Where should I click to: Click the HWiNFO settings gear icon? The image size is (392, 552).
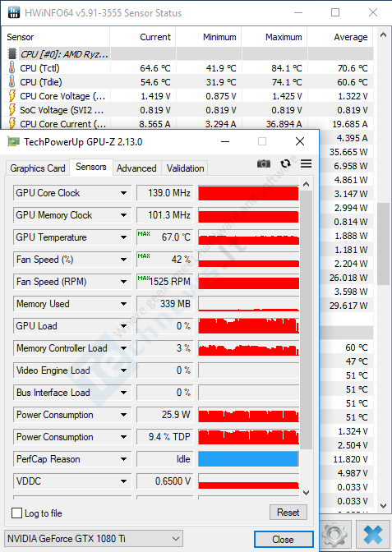point(335,535)
